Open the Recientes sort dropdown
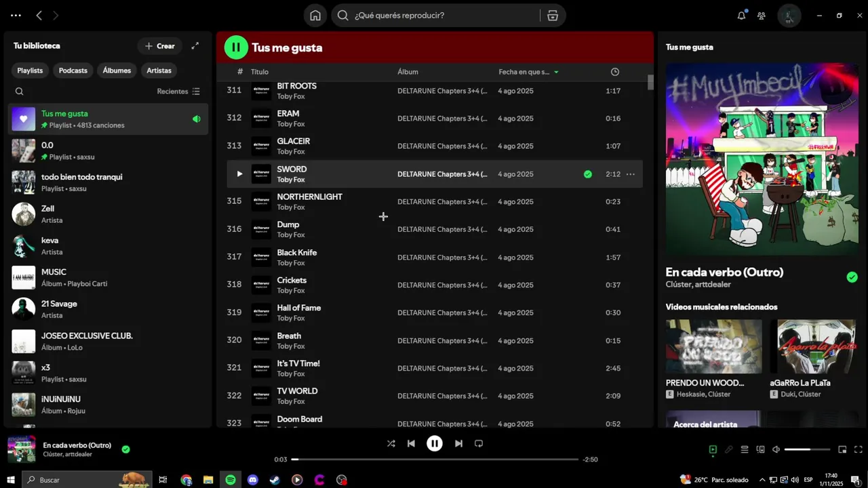Viewport: 868px width, 488px height. [x=178, y=91]
